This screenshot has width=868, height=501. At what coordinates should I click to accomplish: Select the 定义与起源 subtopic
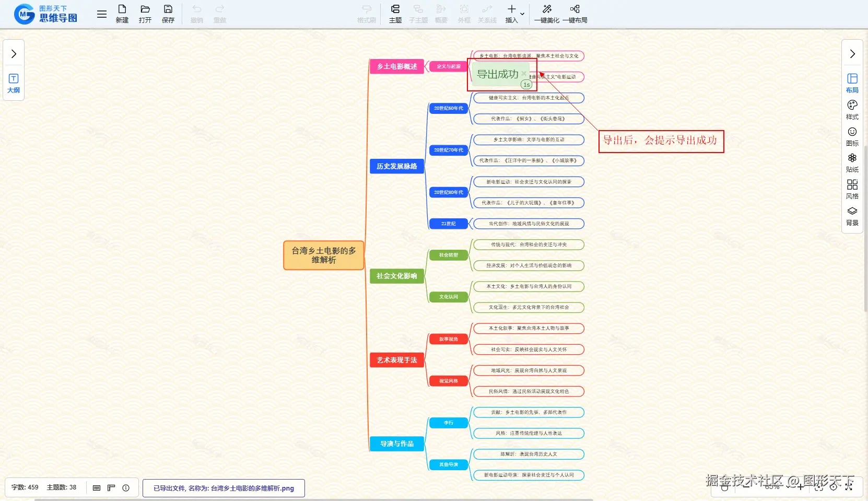[x=449, y=66]
